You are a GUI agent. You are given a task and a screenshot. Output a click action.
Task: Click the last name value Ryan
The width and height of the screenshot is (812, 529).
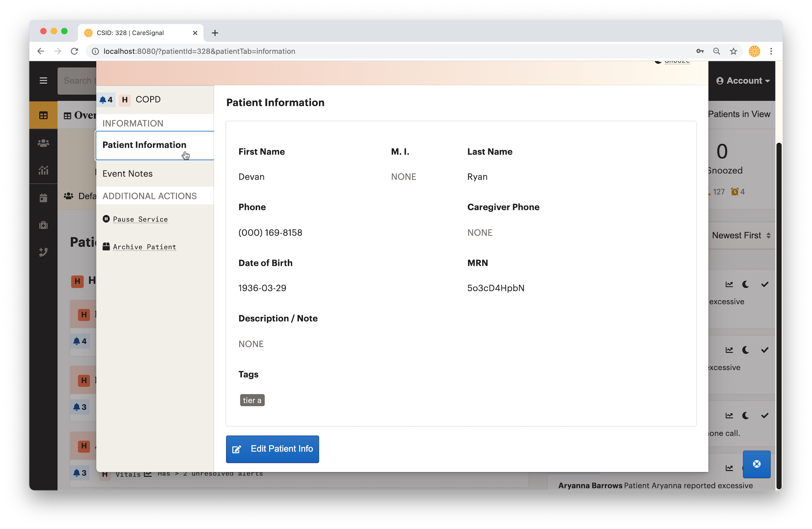(477, 177)
